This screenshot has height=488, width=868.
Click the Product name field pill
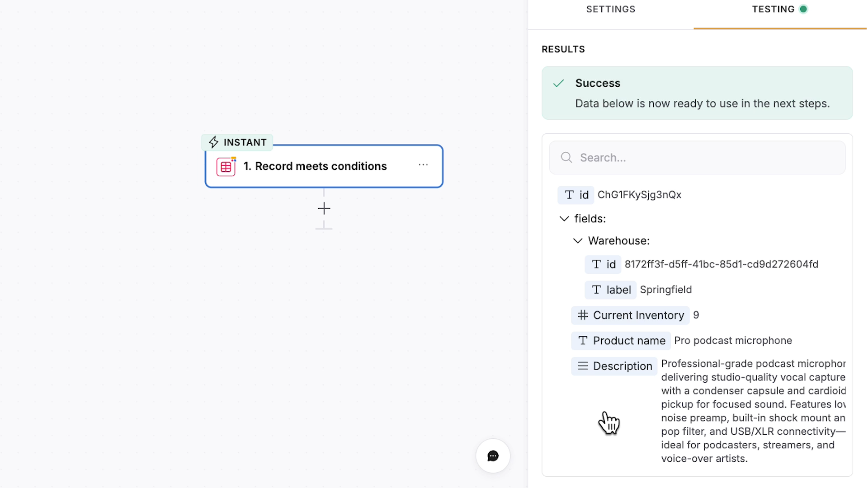pyautogui.click(x=621, y=341)
